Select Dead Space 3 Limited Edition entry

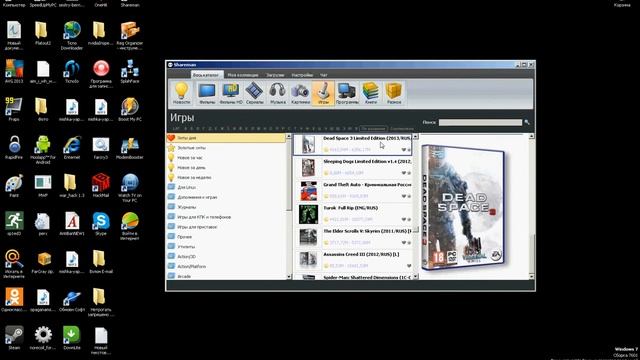coord(353,144)
